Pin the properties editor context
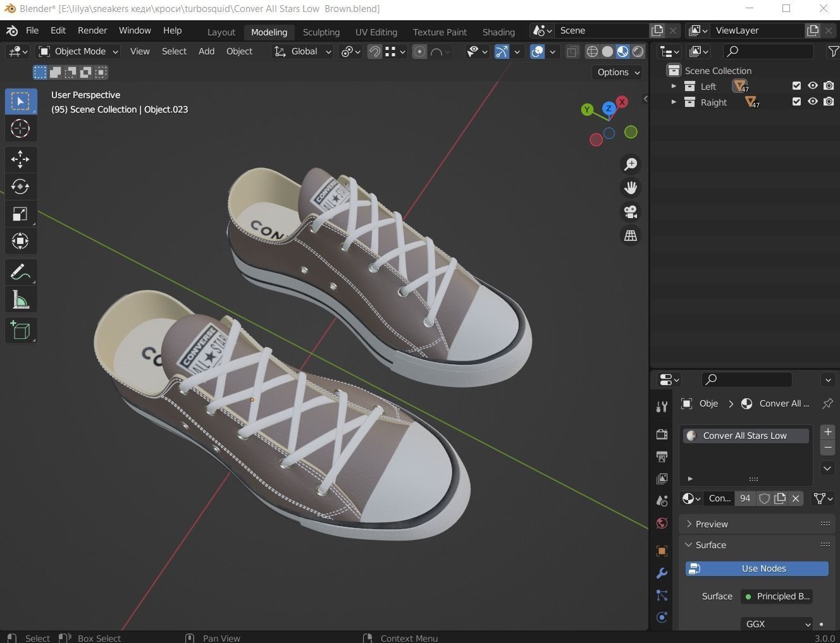 tap(827, 403)
